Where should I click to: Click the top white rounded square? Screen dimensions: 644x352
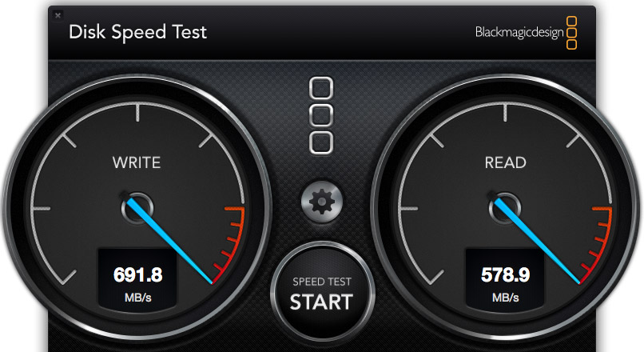[321, 88]
